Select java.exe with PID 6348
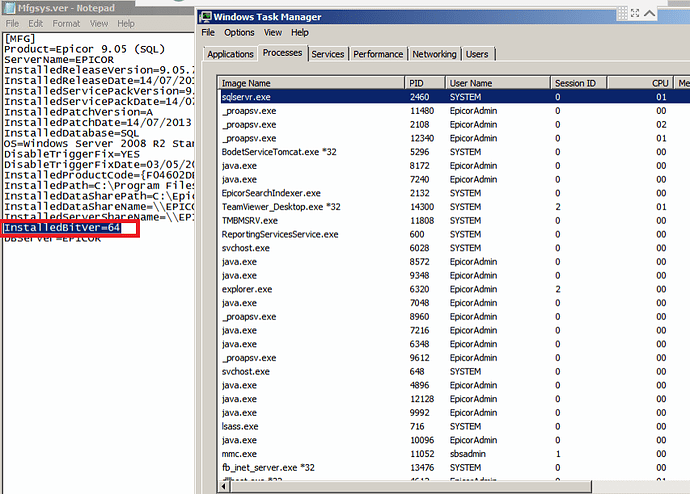 tap(455, 344)
